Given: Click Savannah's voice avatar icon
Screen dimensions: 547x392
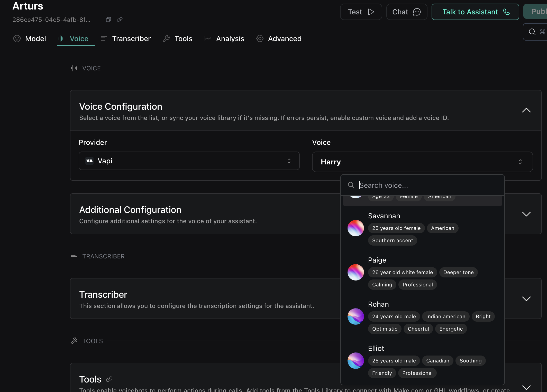Looking at the screenshot, I should pos(355,228).
